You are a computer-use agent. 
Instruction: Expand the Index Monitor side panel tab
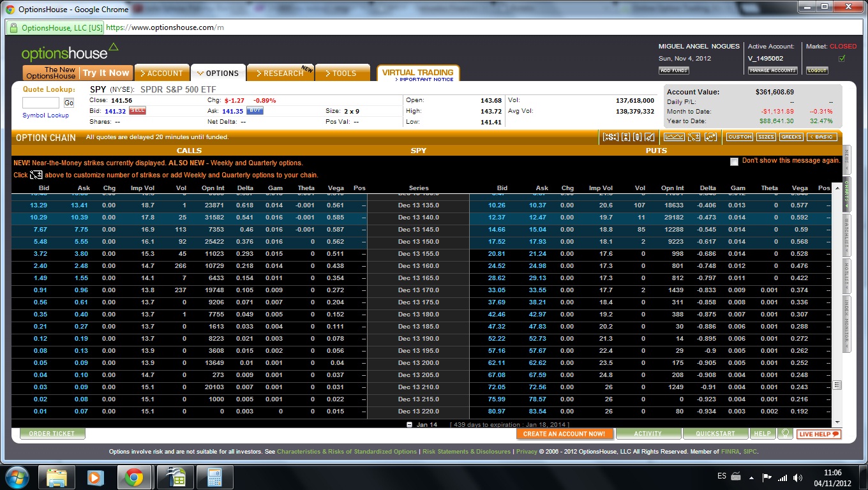pyautogui.click(x=847, y=323)
